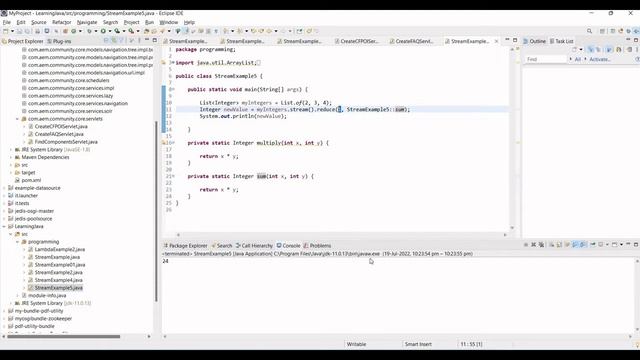Click the New Task icon in Task List toolbar
The width and height of the screenshot is (640, 360).
coord(575,50)
